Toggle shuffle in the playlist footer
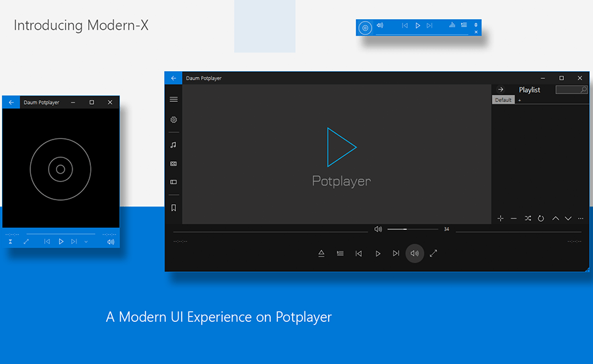 (x=528, y=219)
